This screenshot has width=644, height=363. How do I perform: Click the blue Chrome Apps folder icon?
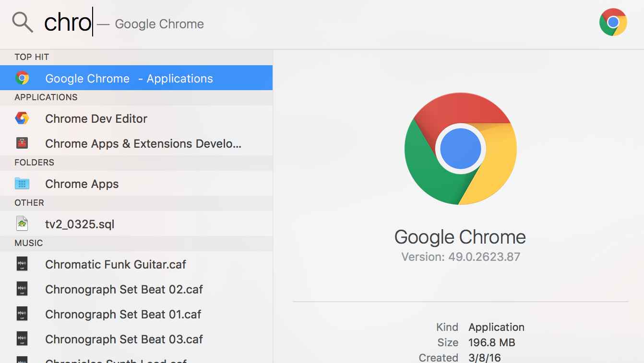[22, 183]
